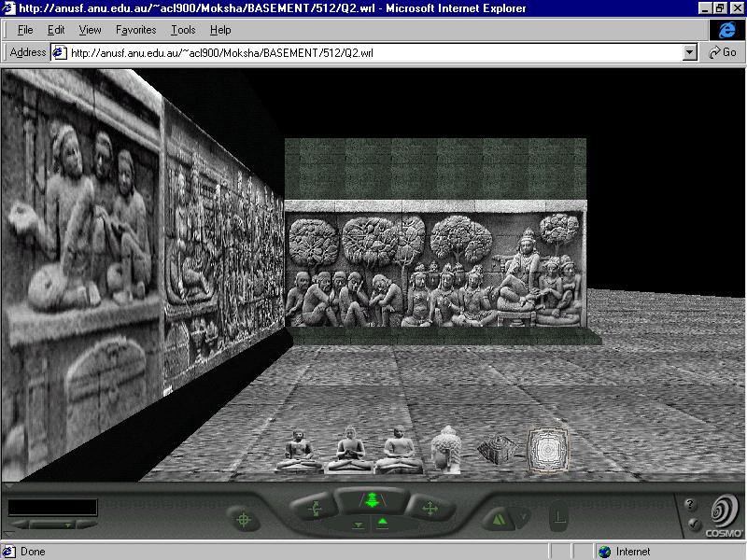Expand the Address bar dropdown arrow

690,53
